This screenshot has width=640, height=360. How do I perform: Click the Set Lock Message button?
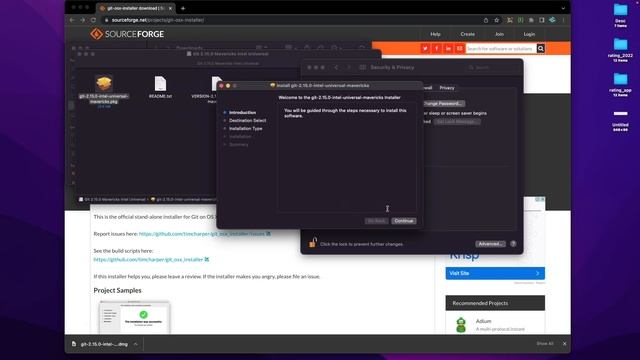(457, 122)
